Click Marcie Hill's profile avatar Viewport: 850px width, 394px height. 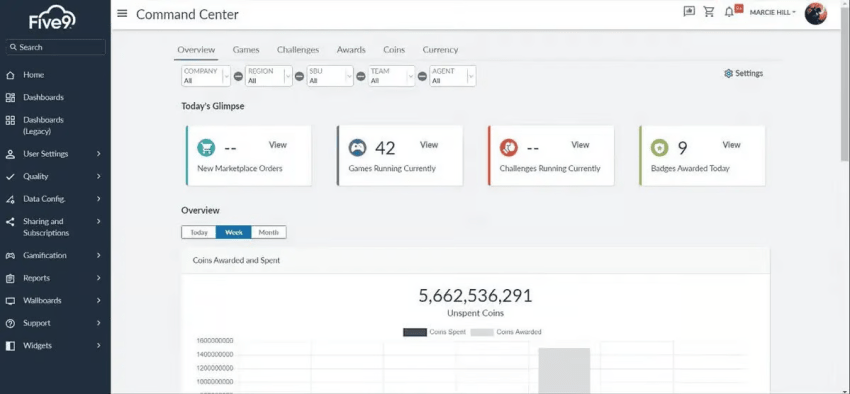tap(815, 14)
